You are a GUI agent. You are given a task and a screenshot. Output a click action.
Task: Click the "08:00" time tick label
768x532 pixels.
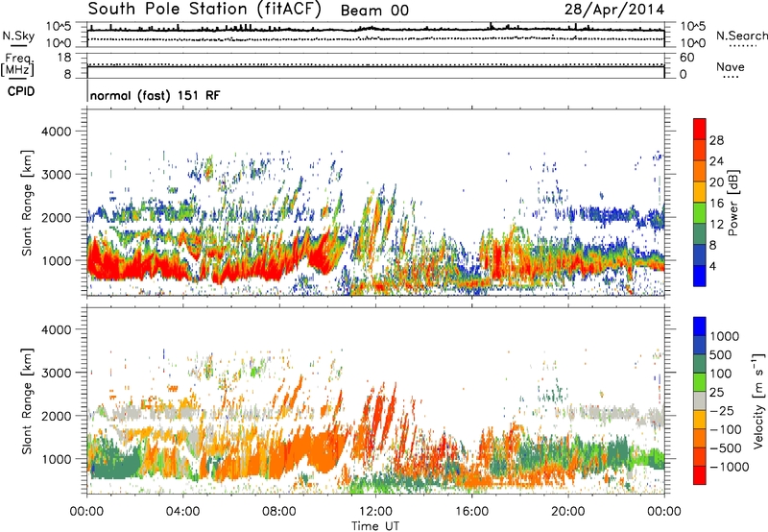pos(279,512)
